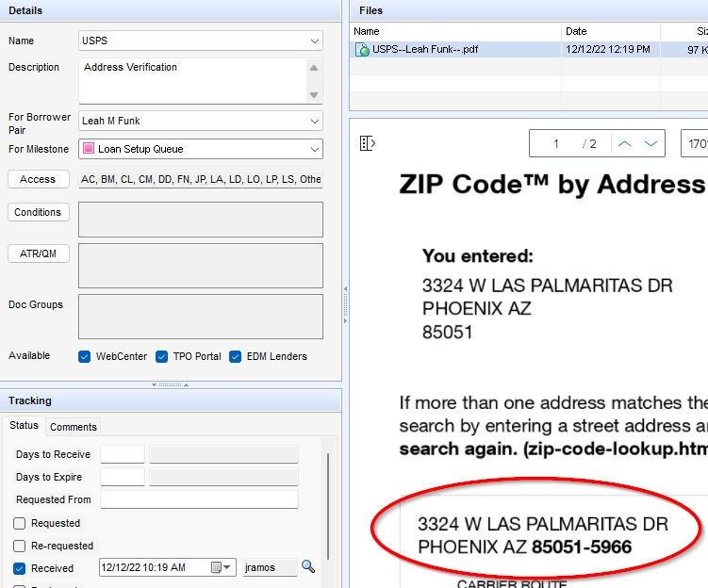The width and height of the screenshot is (708, 588).
Task: Switch to the Comments tab
Action: 74,427
